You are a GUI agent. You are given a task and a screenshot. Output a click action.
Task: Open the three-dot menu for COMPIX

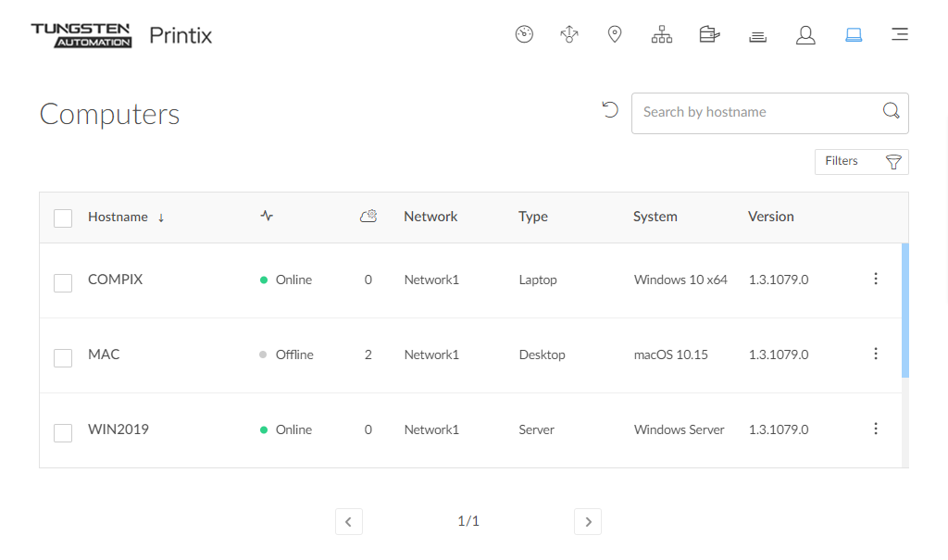876,279
